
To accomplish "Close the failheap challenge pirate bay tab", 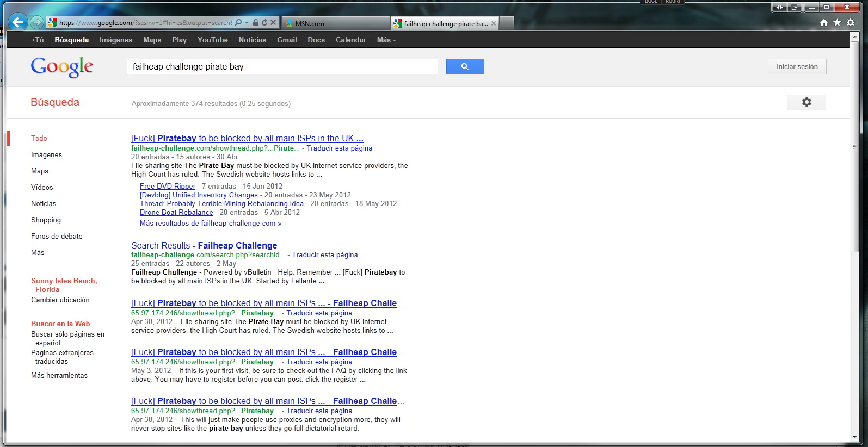I will (494, 23).
